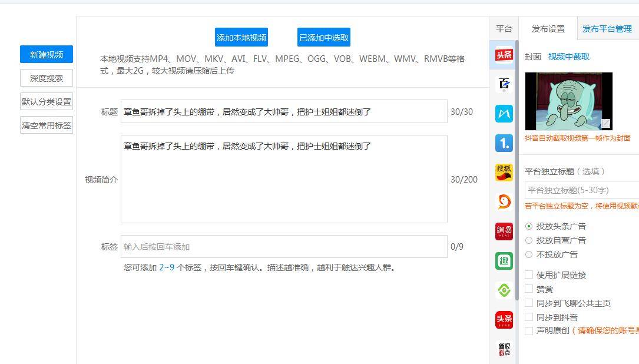This screenshot has width=639, height=364.
Task: Click the 添加本地视频 button
Action: point(241,38)
